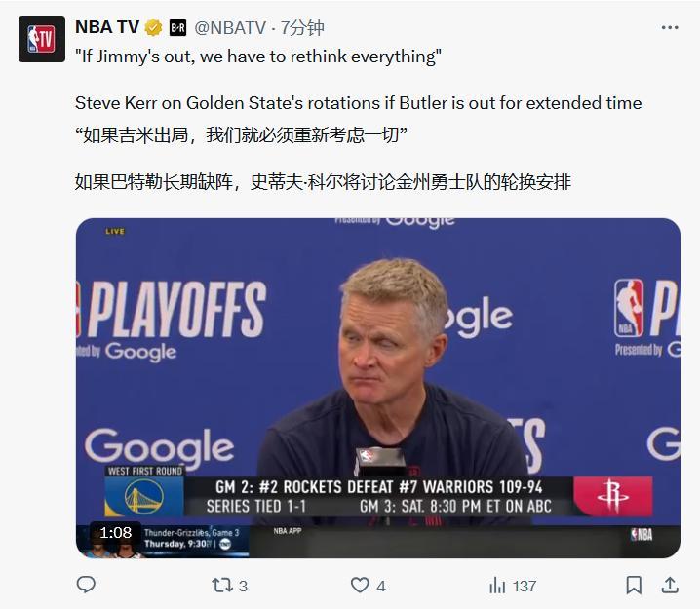Viewport: 700px width, 609px height.
Task: Repost this tweet with retweet icon
Action: click(x=221, y=585)
